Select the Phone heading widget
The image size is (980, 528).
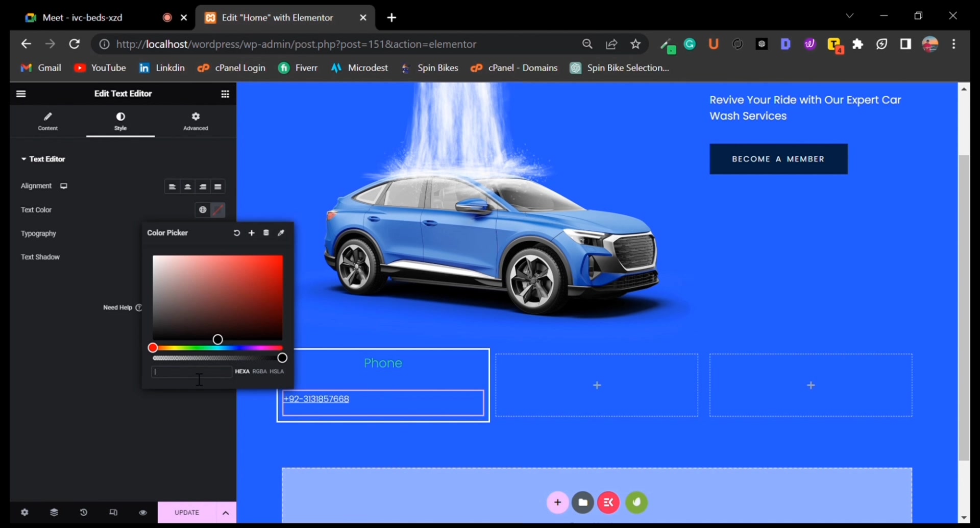click(383, 363)
